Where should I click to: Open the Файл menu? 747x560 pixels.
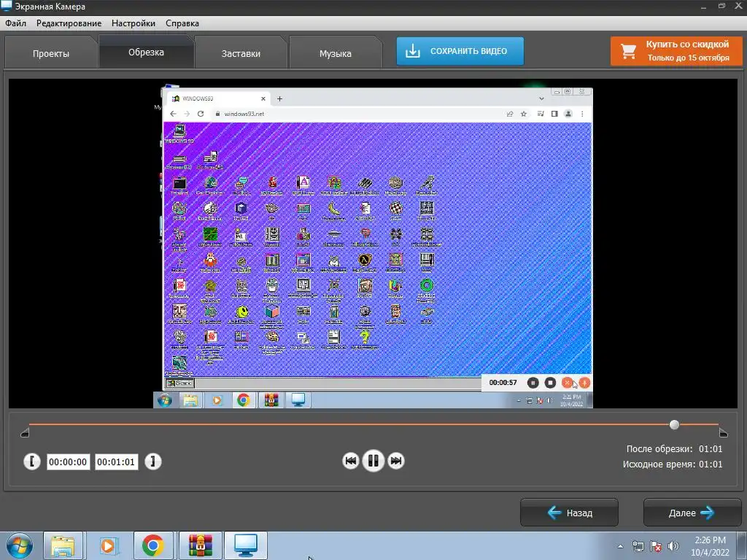16,23
